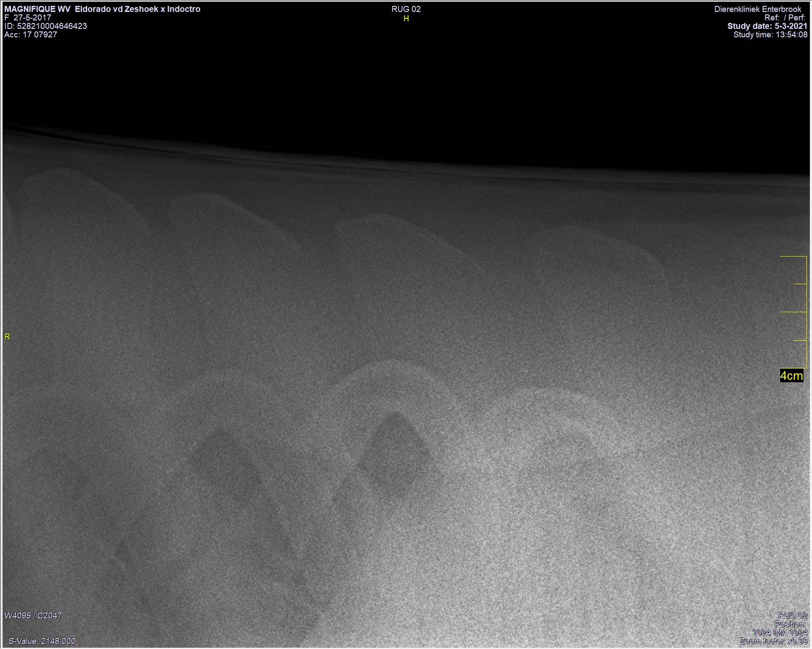
Task: Select the 'Study time: 13:54:08' text
Action: pyautogui.click(x=770, y=34)
